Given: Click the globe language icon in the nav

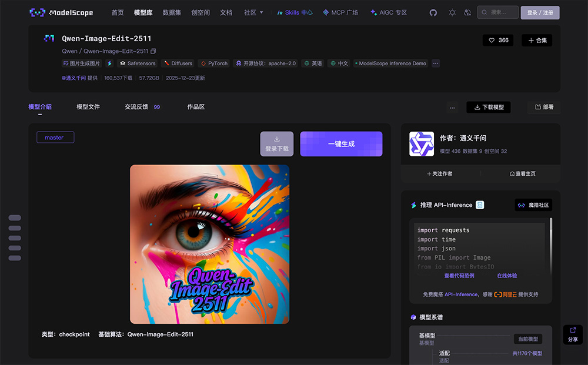Looking at the screenshot, I should click(x=468, y=12).
